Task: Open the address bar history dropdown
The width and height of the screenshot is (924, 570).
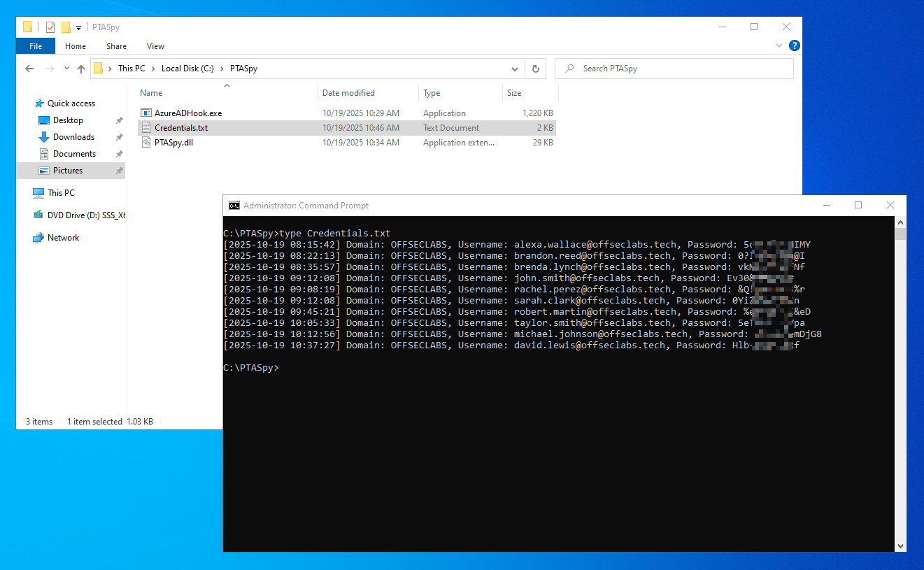Action: (515, 69)
